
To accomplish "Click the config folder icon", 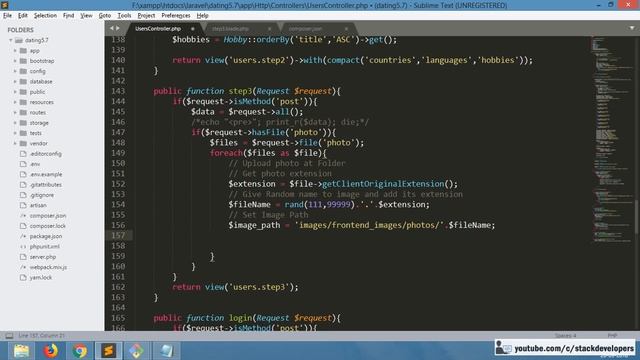I will pyautogui.click(x=23, y=71).
